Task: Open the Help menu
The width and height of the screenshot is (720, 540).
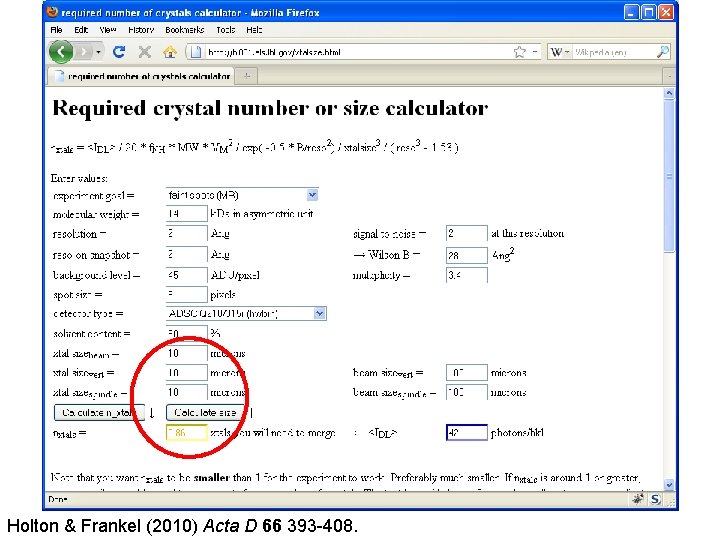Action: pyautogui.click(x=254, y=30)
